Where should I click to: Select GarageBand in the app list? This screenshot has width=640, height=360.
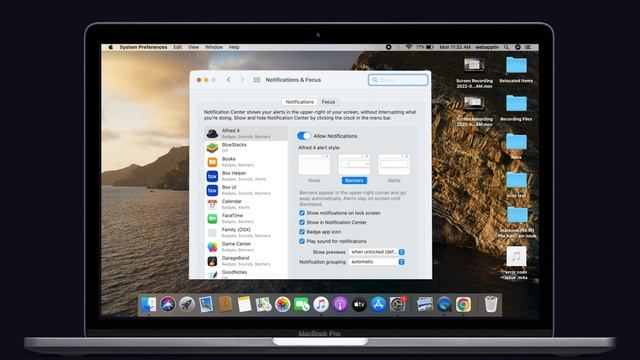(x=246, y=261)
